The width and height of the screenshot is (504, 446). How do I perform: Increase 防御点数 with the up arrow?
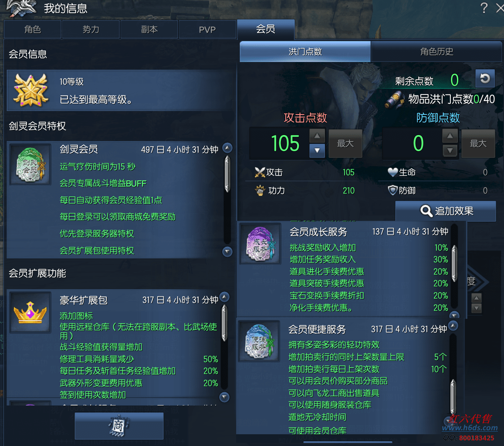[x=450, y=136]
